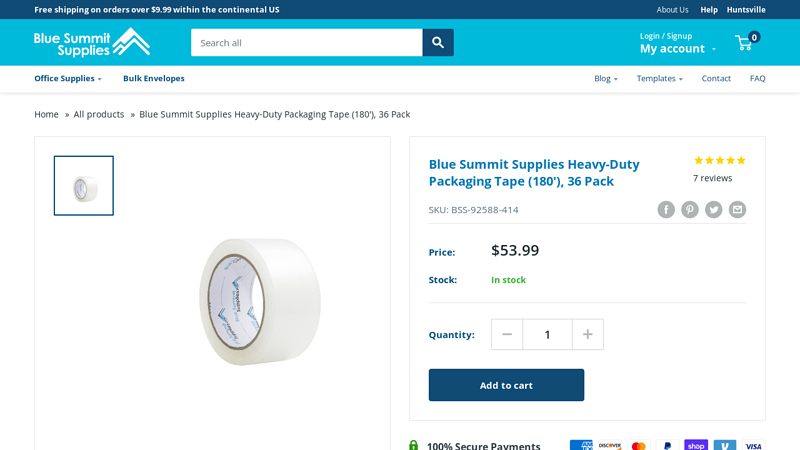Select the packaging tape thumbnail image

(x=84, y=186)
